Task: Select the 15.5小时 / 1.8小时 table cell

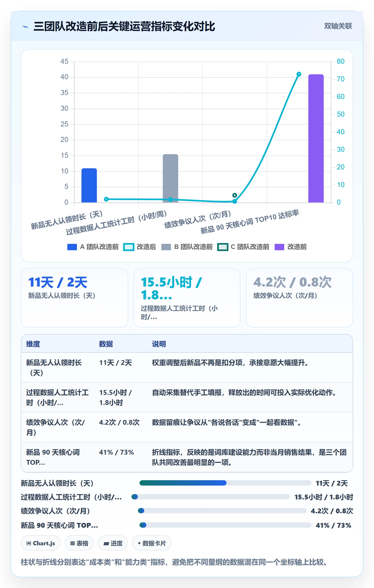Action: [115, 398]
